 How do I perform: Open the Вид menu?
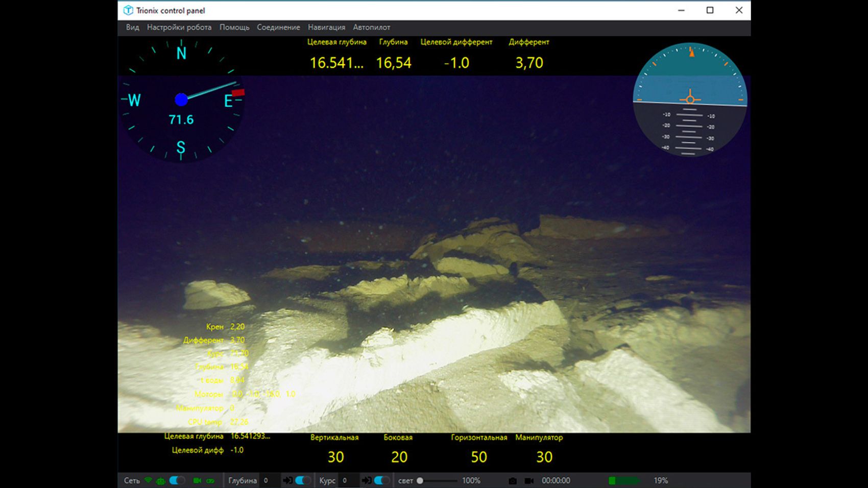[x=132, y=28]
